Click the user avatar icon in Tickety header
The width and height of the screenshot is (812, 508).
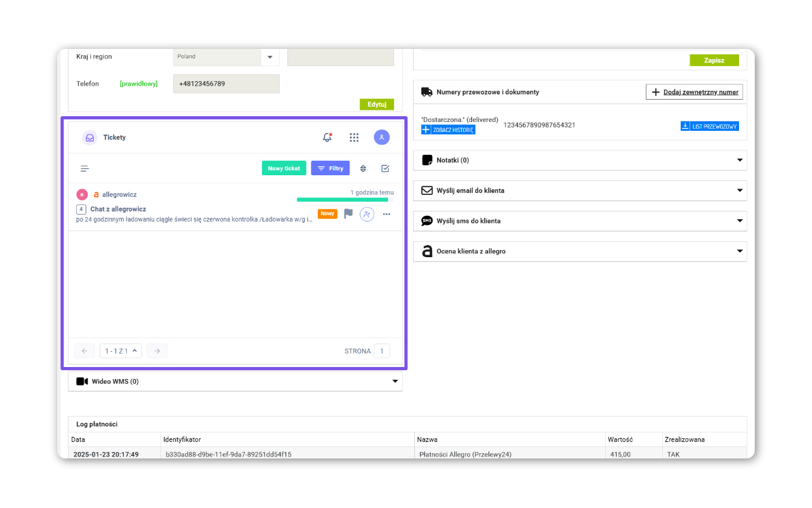pos(381,137)
